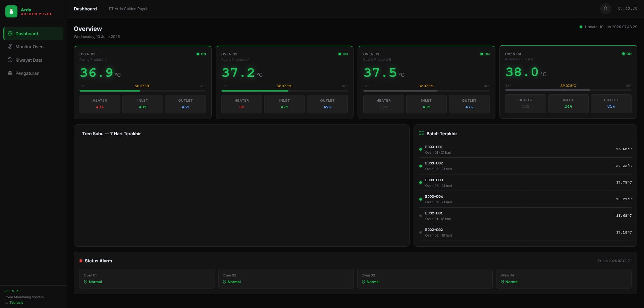
Task: Click the Oven 02 Normal shield icon
Action: 224,282
